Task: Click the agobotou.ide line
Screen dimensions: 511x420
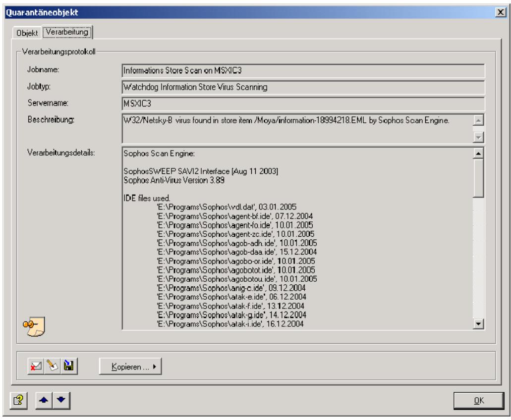Action: (x=237, y=279)
